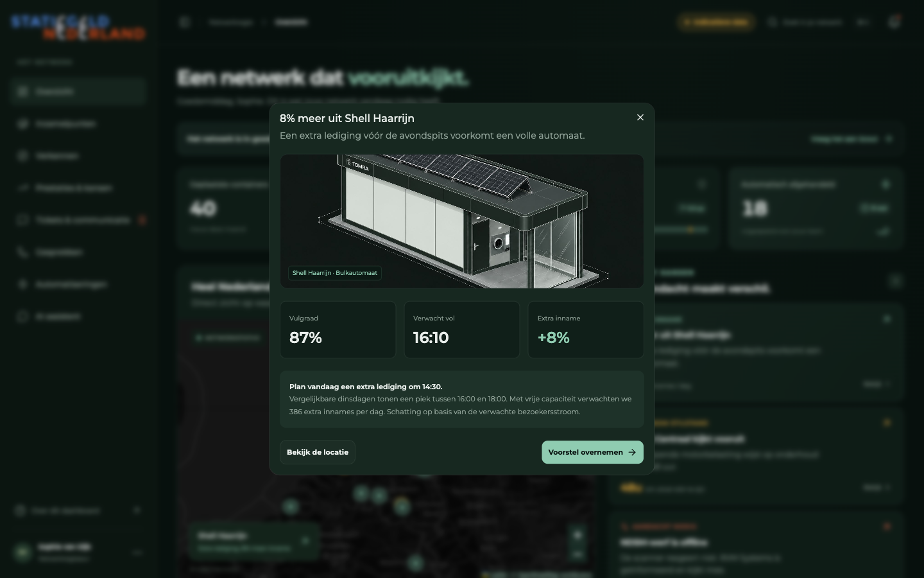Click the 'Bekijk de locatie' button
Viewport: 924px width, 578px height.
tap(318, 452)
